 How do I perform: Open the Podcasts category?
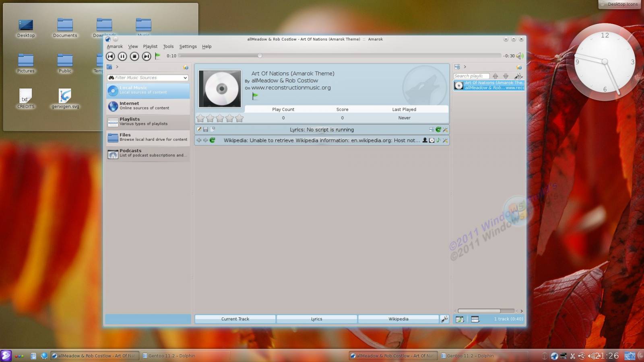pos(148,153)
